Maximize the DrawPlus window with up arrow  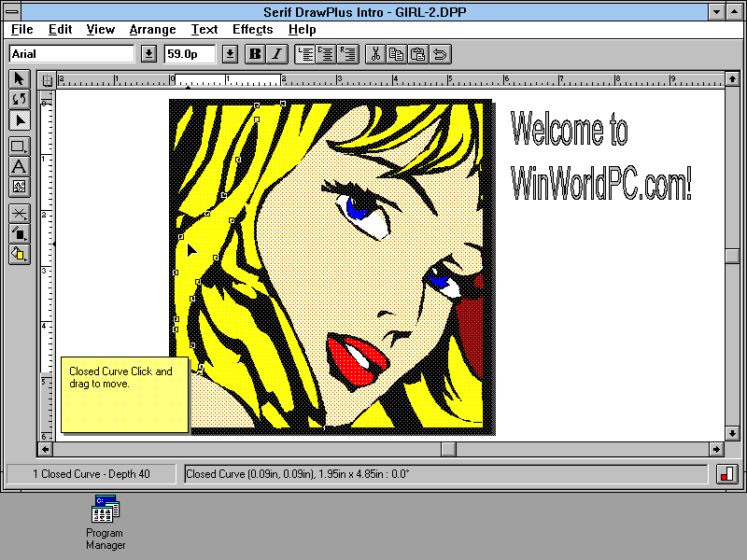(734, 11)
